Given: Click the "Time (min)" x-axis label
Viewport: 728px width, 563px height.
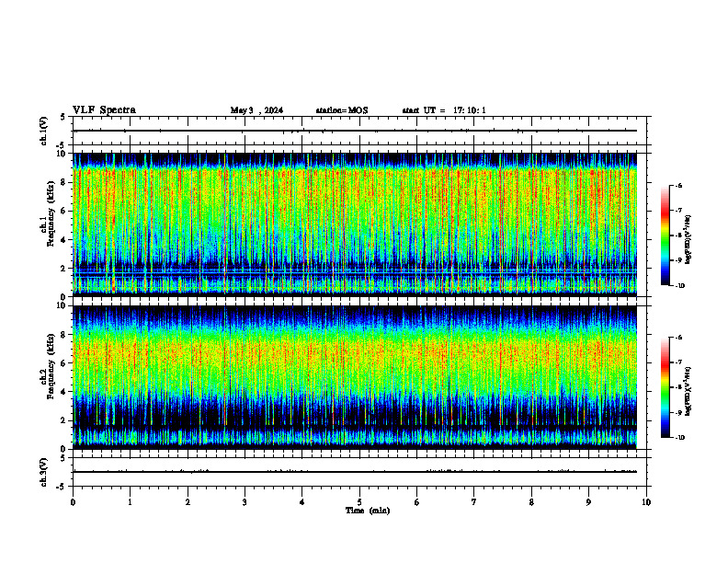Looking at the screenshot, I should (368, 511).
